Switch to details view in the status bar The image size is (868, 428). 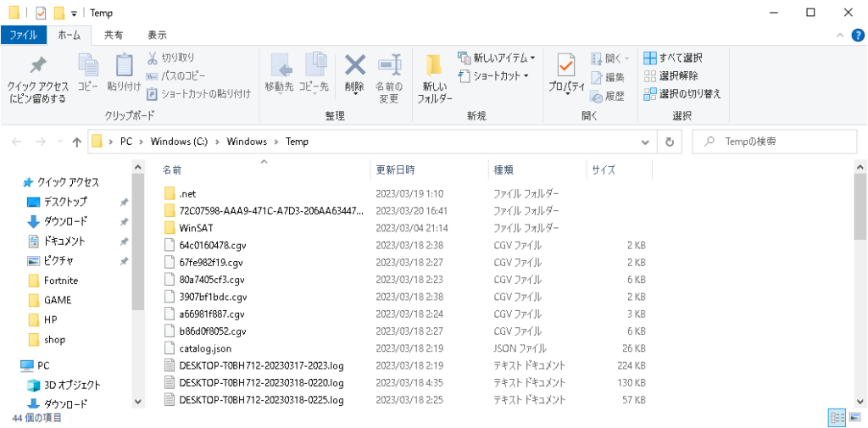pyautogui.click(x=836, y=417)
